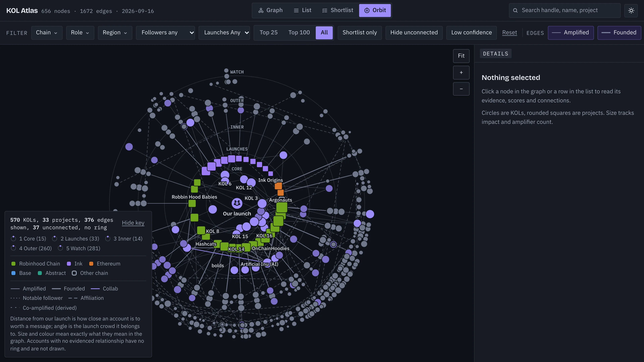Click the 5 Watch ring icon in the key

60,248
